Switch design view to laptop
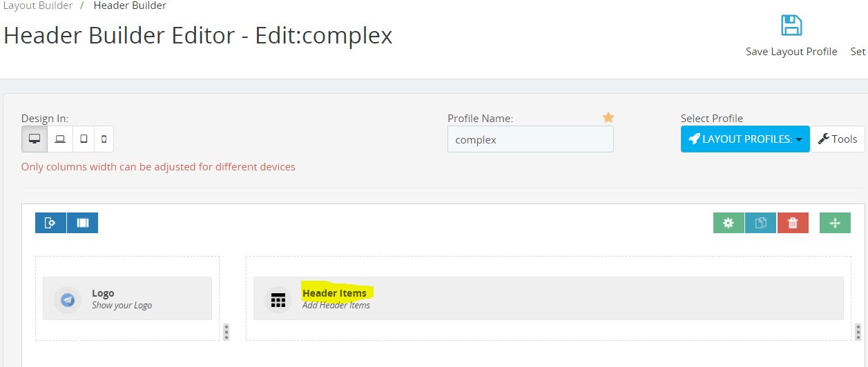Viewport: 868px width, 367px height. point(60,139)
